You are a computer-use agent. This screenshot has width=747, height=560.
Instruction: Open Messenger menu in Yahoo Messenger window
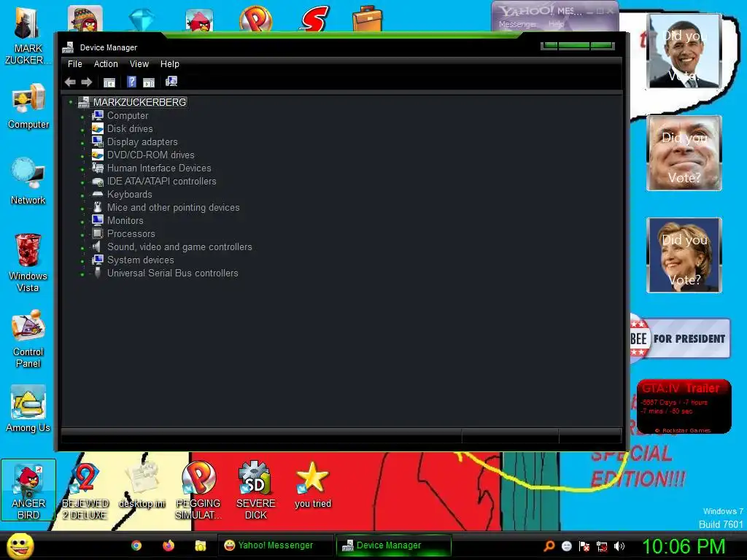click(x=517, y=24)
